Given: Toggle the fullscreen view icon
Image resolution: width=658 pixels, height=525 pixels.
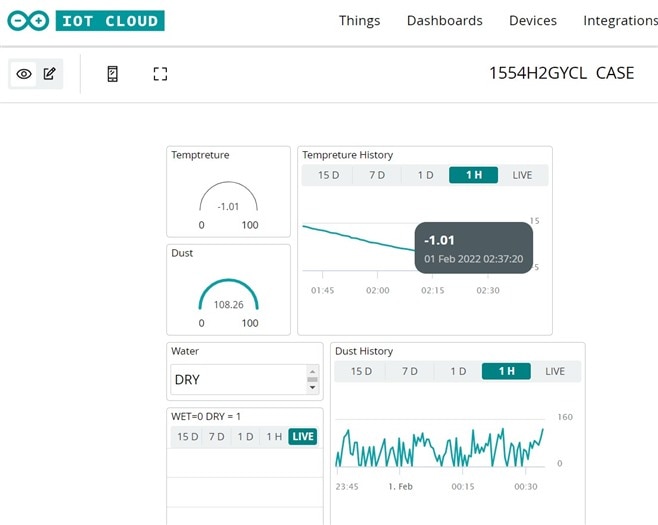Looking at the screenshot, I should click(160, 74).
